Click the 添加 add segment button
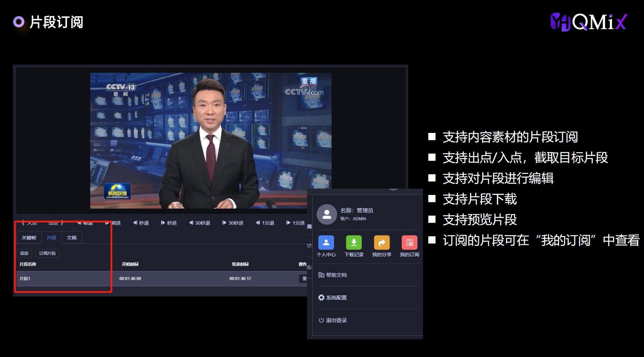The image size is (644, 357). [x=24, y=253]
